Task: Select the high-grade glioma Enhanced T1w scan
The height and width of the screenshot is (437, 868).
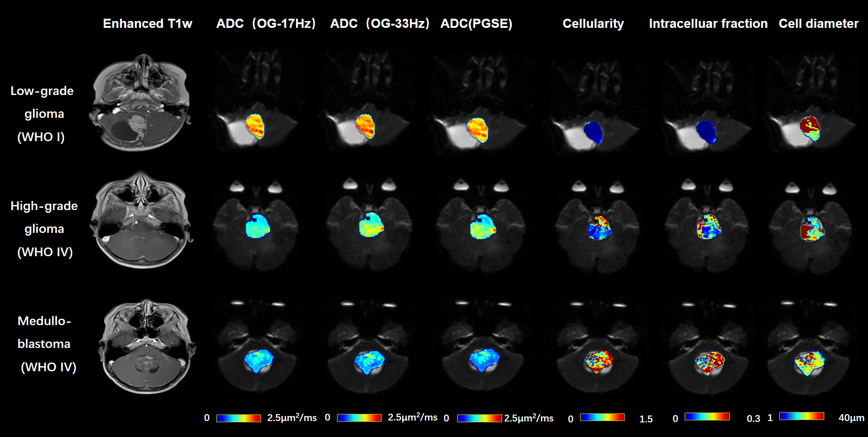Action: 141,220
